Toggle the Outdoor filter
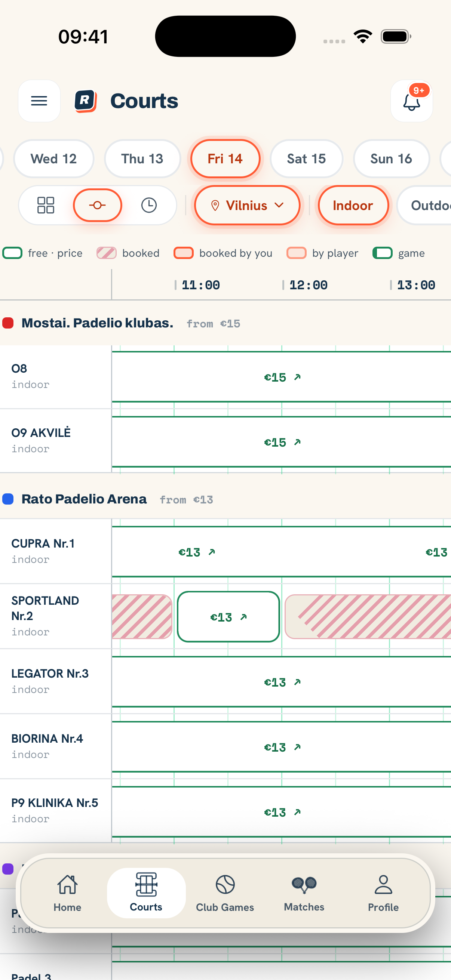The width and height of the screenshot is (451, 980). tap(424, 206)
